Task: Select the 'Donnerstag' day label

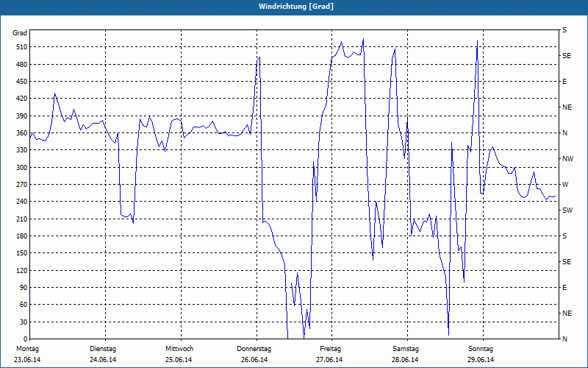Action: [x=254, y=349]
